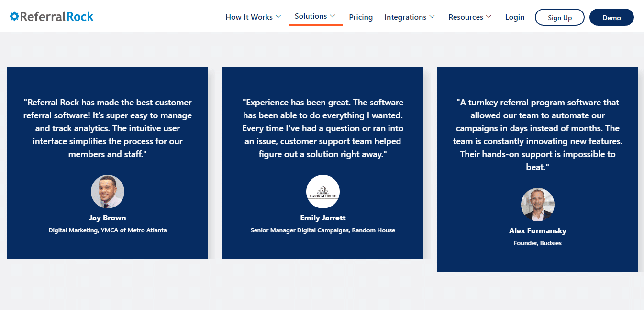Click Jay Brown's profile photo
Screen dimensions: 644x310
point(108,192)
